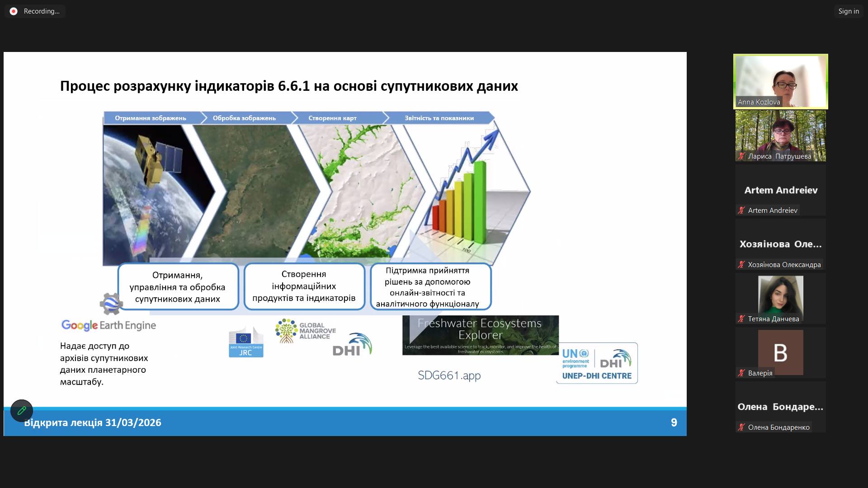
Task: Click the Global Mangrove Alliance logo
Action: 306,331
